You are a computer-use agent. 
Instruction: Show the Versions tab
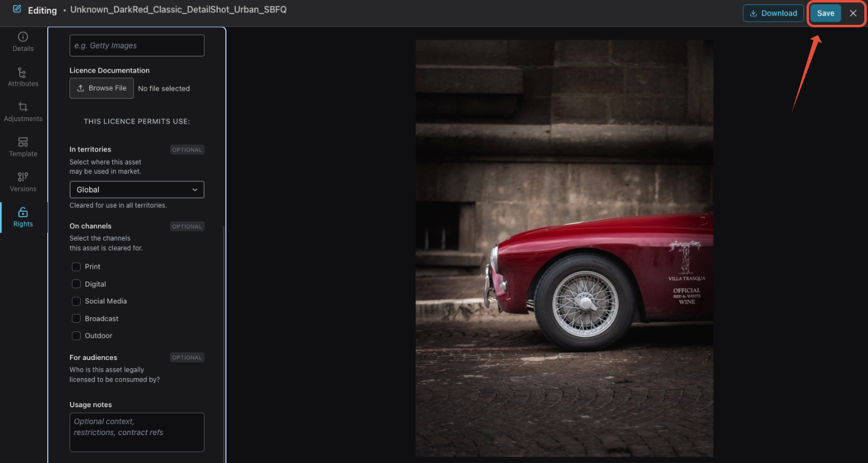tap(23, 182)
